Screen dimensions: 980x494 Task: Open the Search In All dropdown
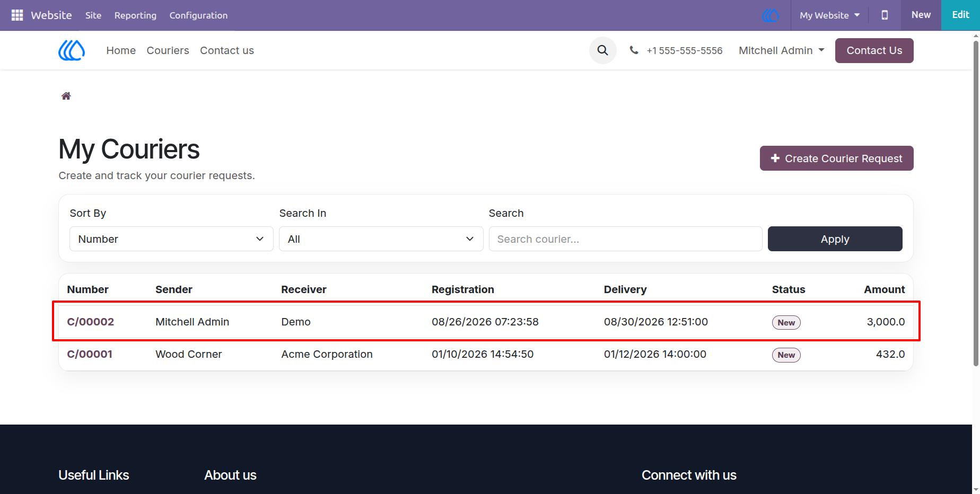(381, 239)
